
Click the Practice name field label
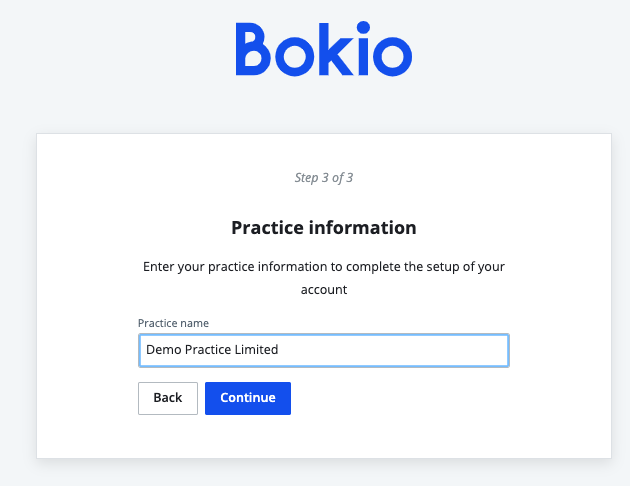[173, 323]
